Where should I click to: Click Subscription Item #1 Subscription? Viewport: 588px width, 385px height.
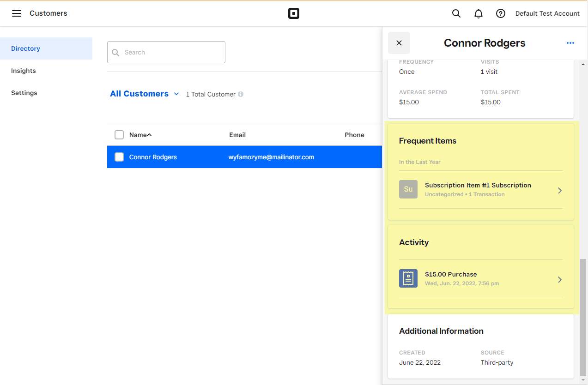478,185
